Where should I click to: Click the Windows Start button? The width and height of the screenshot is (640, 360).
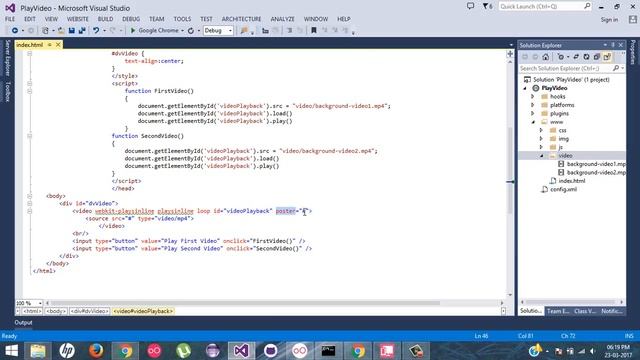[x=11, y=351]
